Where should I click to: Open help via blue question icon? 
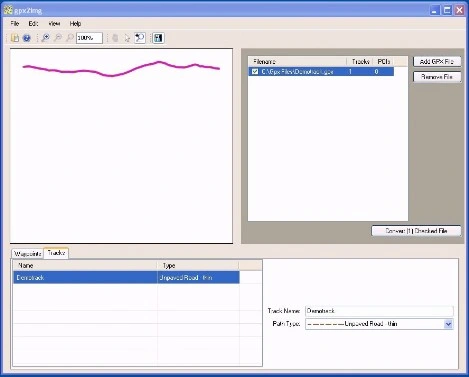tap(27, 38)
